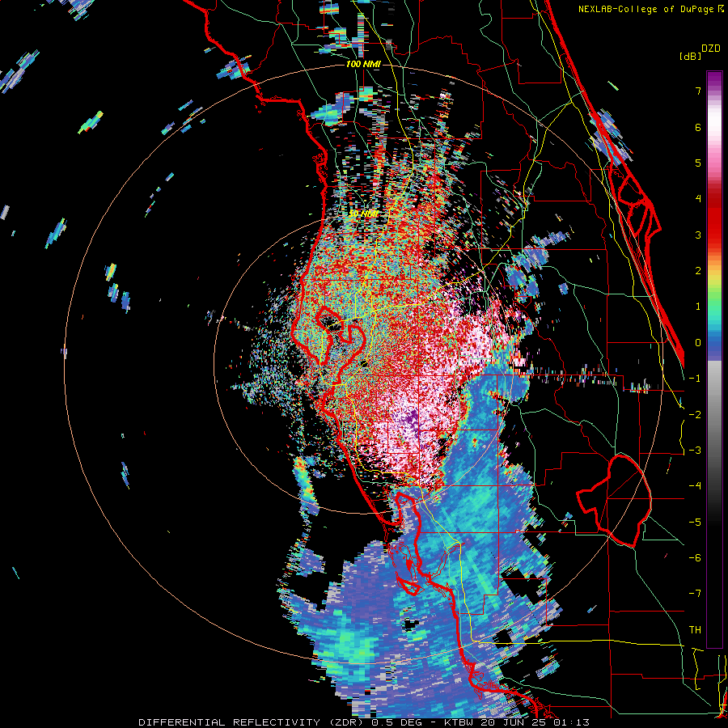Click the 100 NMI range ring label
Viewport: 728px width, 728px height.
363,64
